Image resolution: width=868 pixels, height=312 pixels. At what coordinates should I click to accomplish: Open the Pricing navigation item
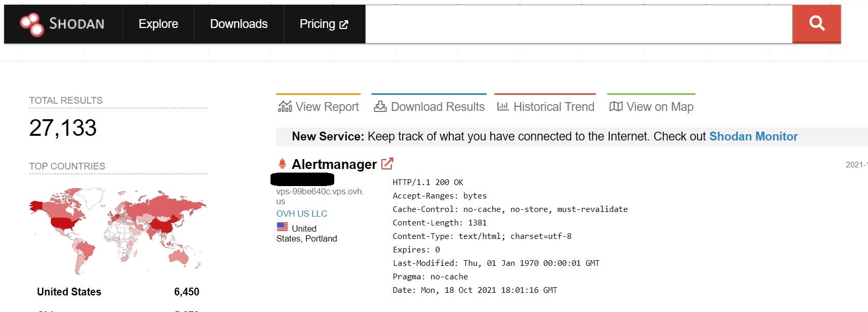(x=317, y=24)
